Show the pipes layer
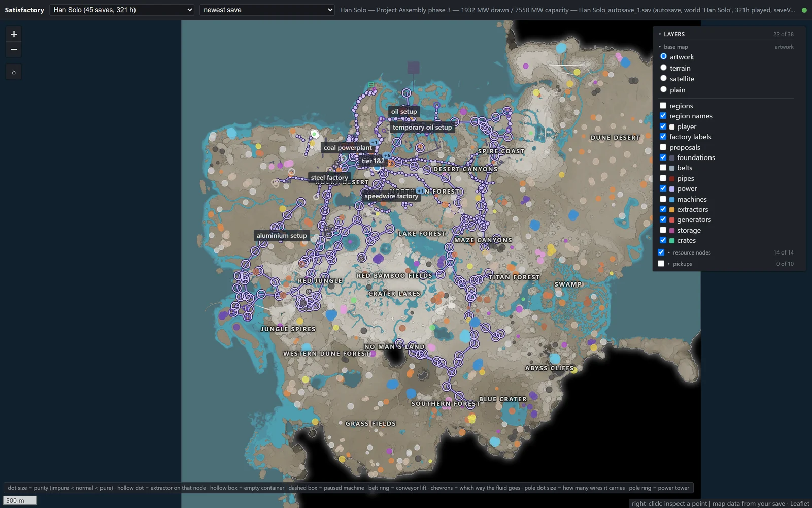The height and width of the screenshot is (508, 812). point(663,178)
